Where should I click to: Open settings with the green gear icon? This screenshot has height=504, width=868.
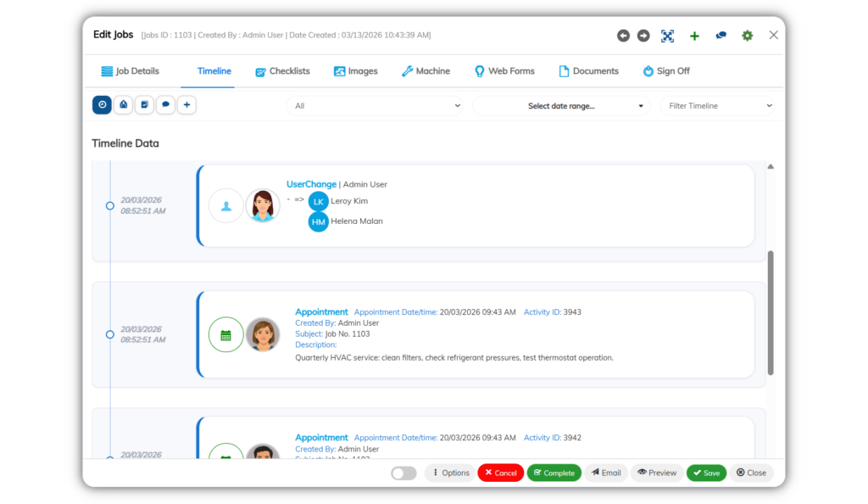coord(748,36)
